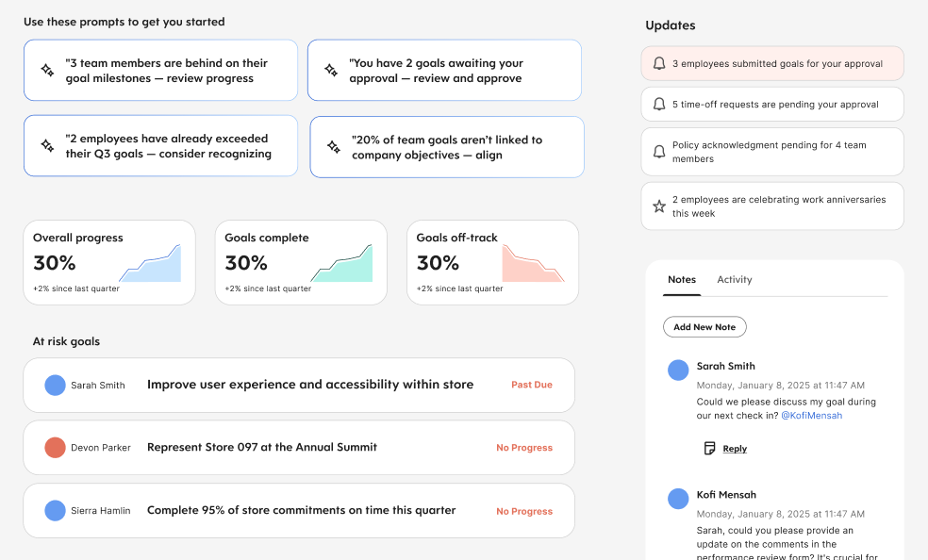Click sparkle icon on exceeded Q3 goals prompt
Viewport: 928px width, 560px height.
pyautogui.click(x=47, y=145)
